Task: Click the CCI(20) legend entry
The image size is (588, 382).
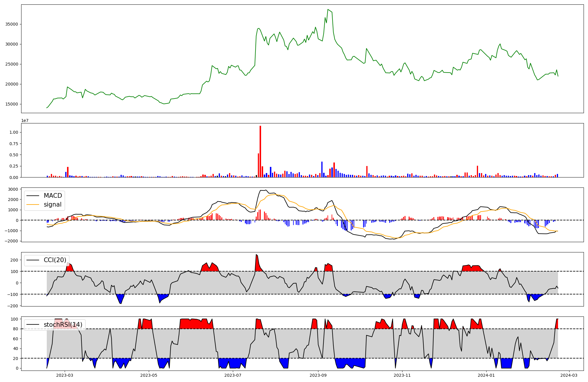Action: [55, 260]
